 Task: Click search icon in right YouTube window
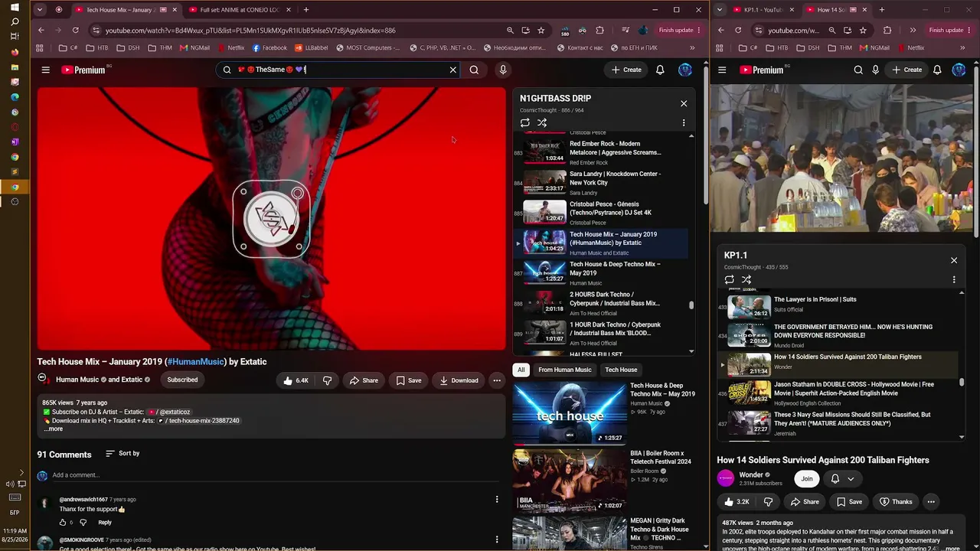coord(858,70)
